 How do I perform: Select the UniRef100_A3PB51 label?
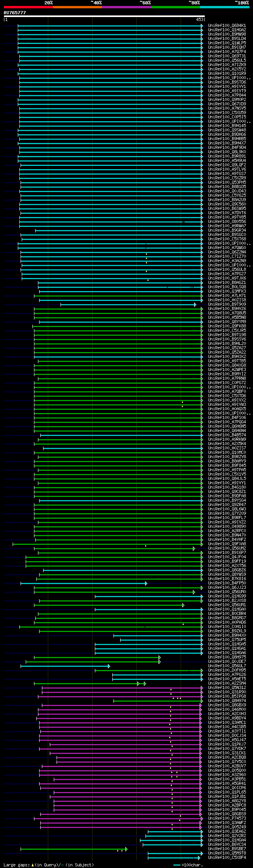point(227,779)
